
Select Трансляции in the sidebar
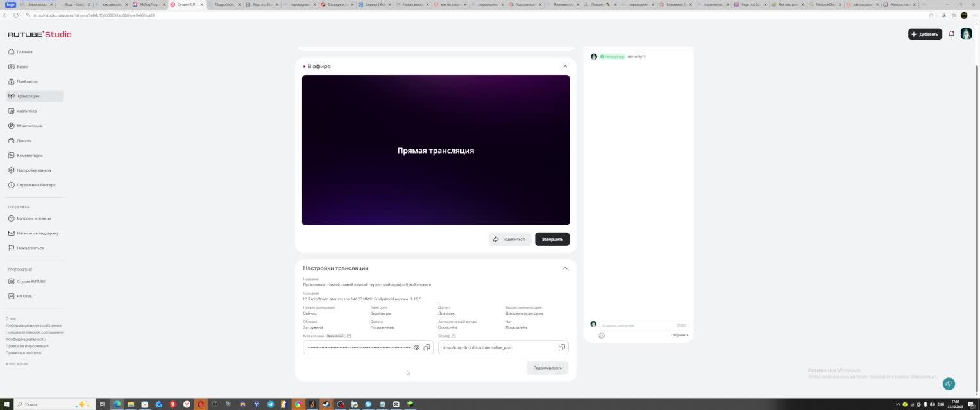point(35,96)
